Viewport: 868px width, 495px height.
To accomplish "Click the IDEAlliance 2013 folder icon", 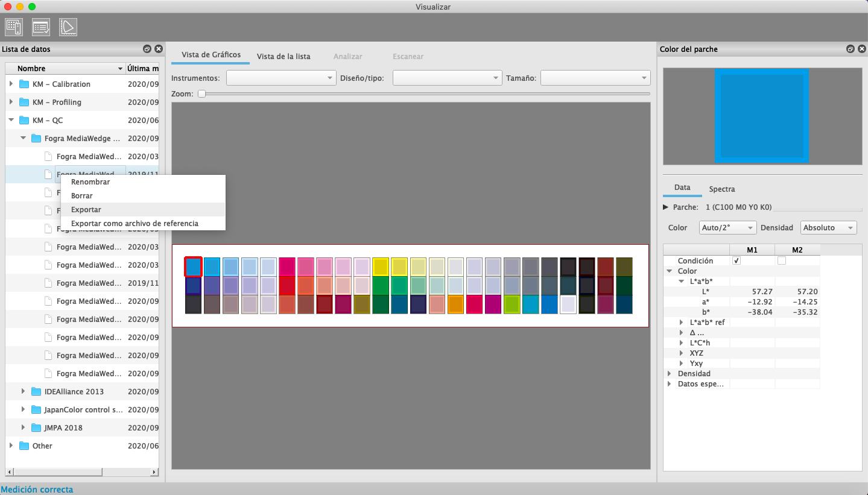I will pos(36,391).
